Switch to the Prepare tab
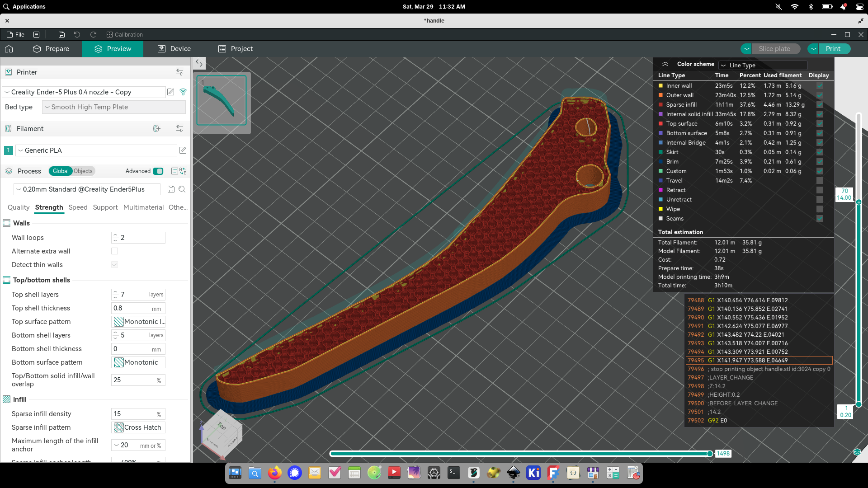This screenshot has width=868, height=488. 51,49
